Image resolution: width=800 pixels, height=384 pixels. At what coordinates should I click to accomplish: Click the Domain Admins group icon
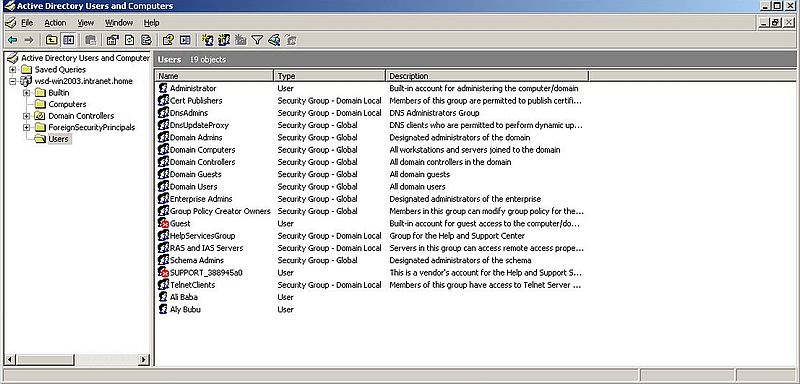point(163,137)
